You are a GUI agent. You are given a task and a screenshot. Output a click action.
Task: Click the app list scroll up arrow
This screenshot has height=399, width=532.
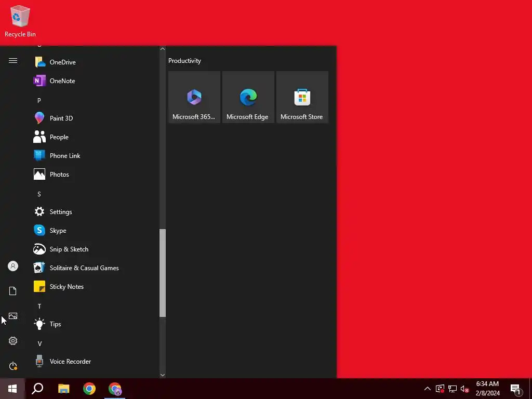coord(163,49)
